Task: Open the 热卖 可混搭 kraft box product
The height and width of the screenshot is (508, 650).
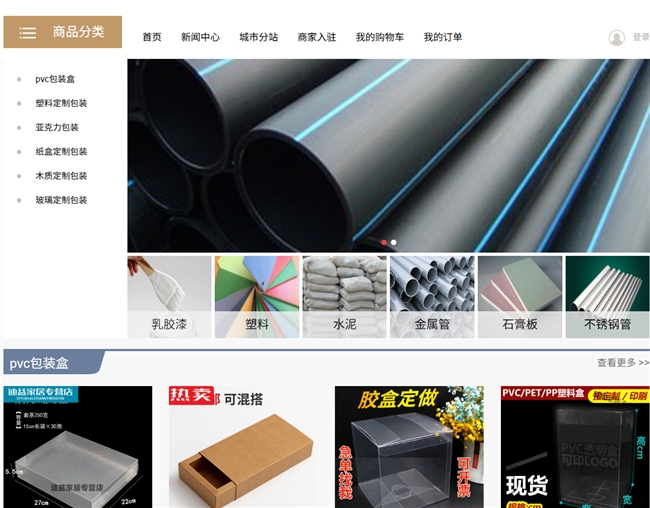Action: 243,447
